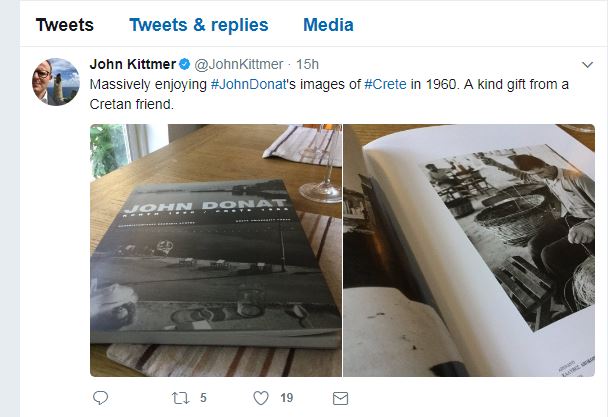
Task: Expand the tweet options chevron
Action: click(588, 65)
